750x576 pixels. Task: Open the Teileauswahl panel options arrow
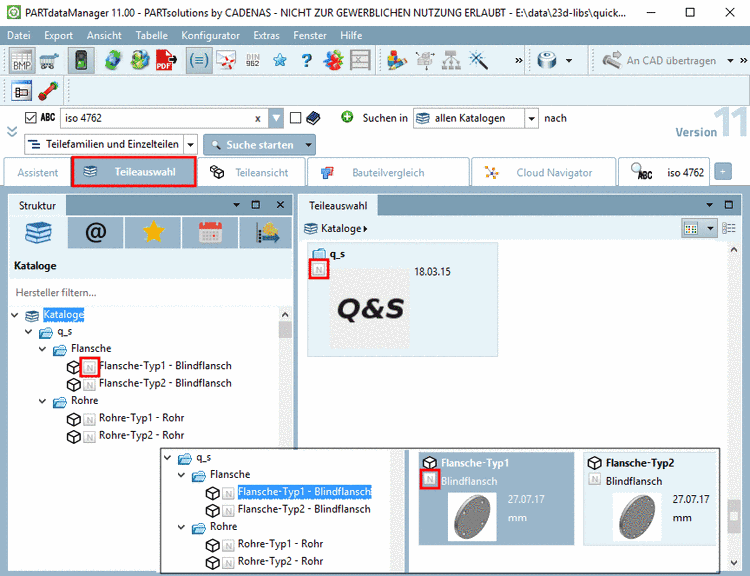click(709, 205)
